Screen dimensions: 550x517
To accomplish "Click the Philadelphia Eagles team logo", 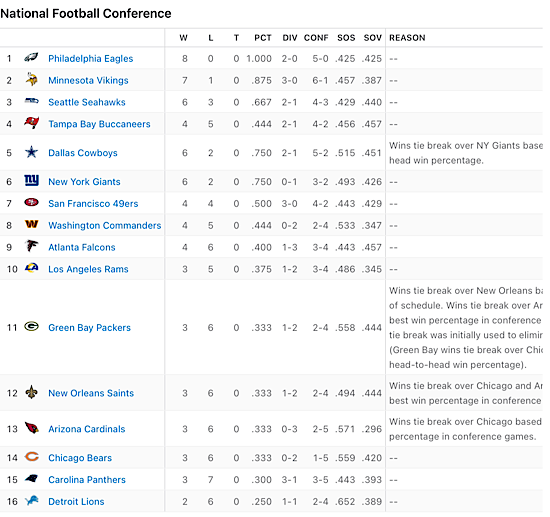I will tap(31, 57).
